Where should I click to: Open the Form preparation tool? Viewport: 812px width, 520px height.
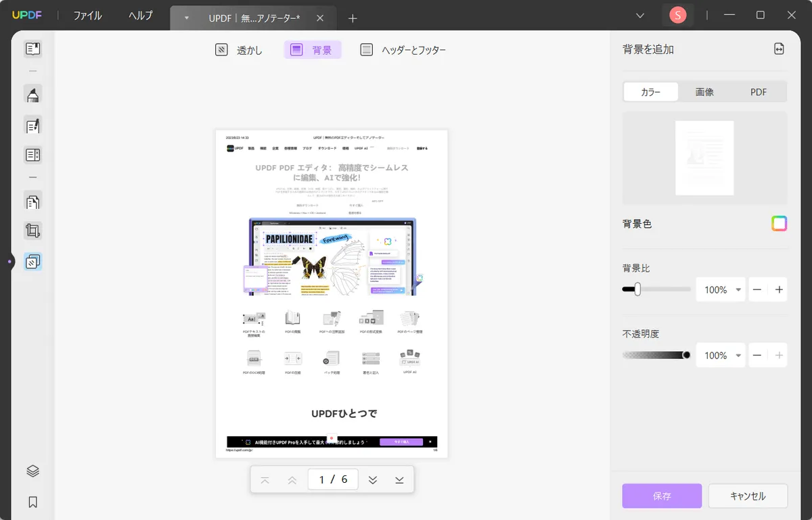(x=32, y=155)
